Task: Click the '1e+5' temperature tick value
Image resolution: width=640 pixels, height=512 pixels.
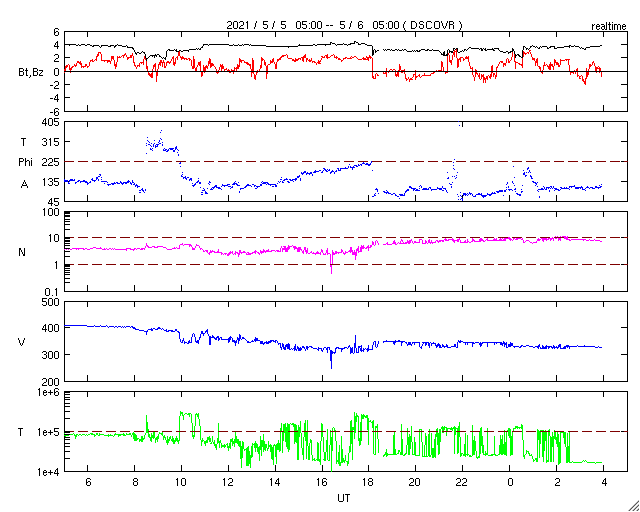Action: click(49, 432)
